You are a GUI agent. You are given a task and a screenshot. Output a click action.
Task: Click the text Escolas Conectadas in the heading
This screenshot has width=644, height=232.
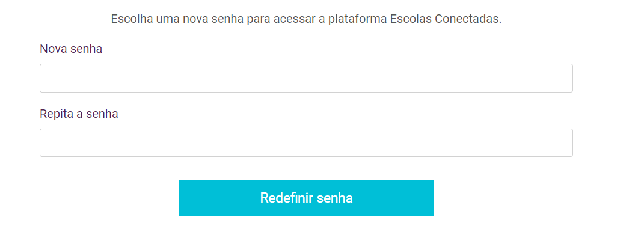[446, 19]
